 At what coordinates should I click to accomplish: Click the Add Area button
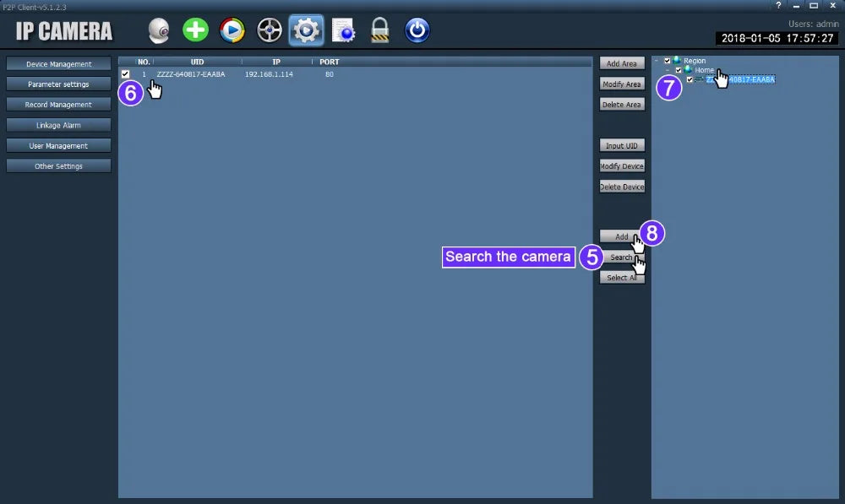coord(622,63)
